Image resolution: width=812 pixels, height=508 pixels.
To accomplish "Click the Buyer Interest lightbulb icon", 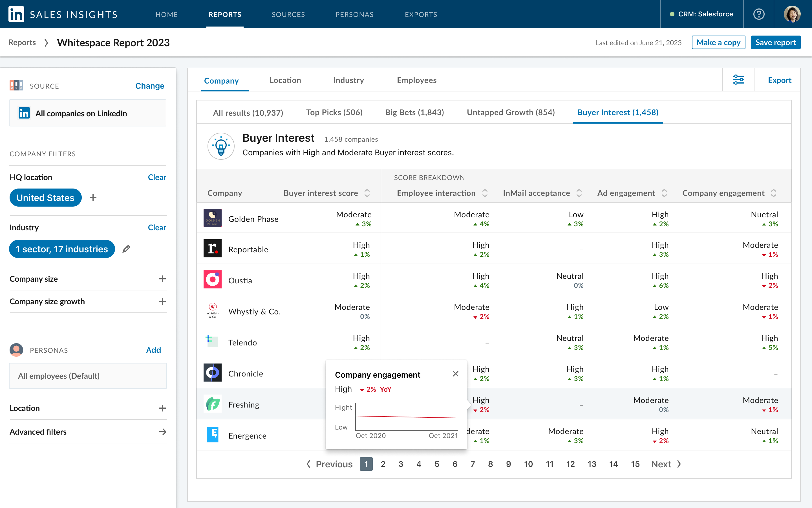I will click(x=221, y=146).
